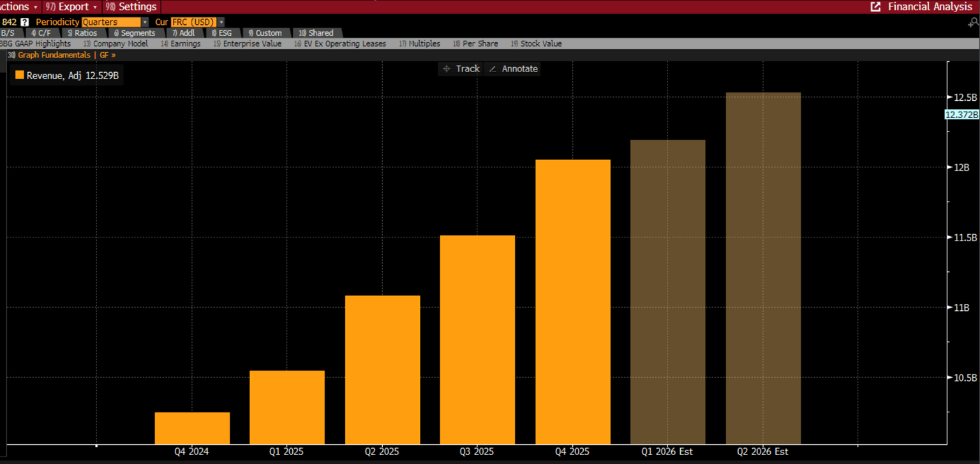This screenshot has height=464, width=980.
Task: Click the Q2 2026 Est revenue bar
Action: [763, 268]
